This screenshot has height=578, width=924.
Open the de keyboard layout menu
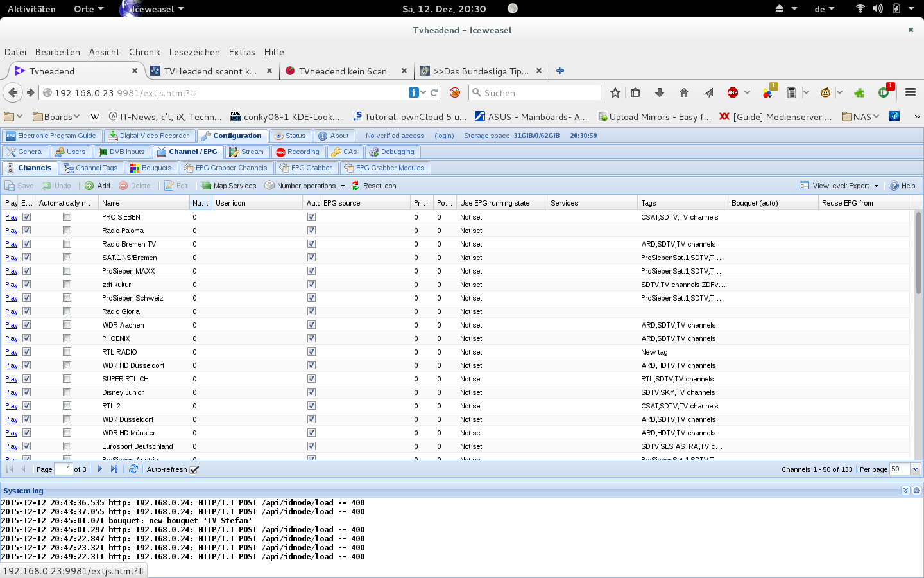pyautogui.click(x=825, y=8)
